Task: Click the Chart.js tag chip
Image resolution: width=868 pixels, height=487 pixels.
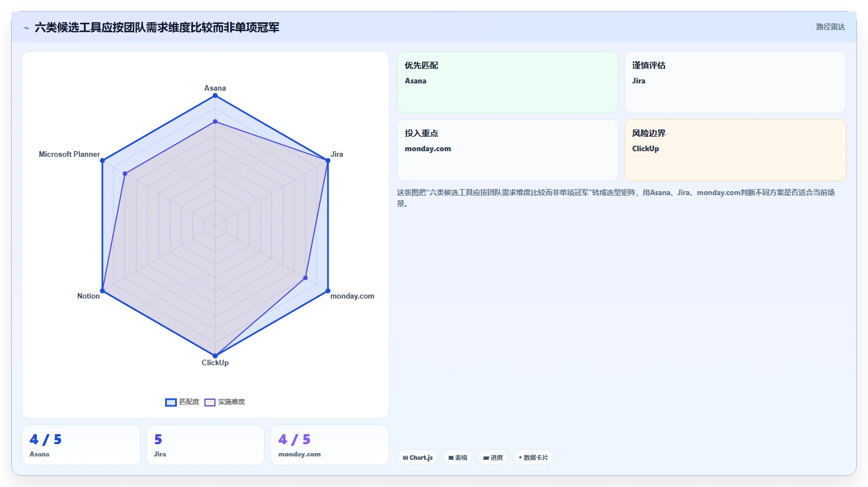Action: tap(418, 458)
